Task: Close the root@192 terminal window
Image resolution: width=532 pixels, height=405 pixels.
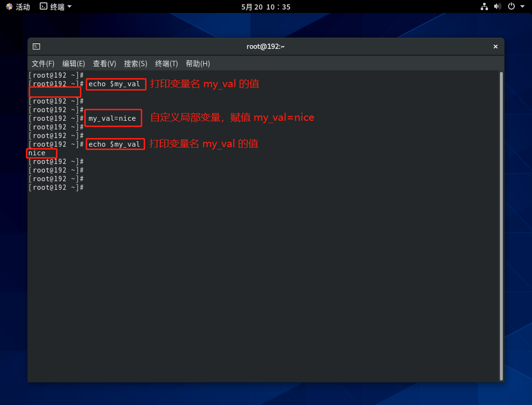Action: [496, 46]
